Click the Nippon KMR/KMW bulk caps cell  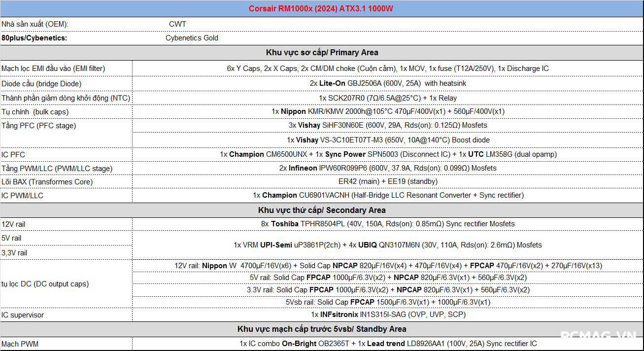(388, 111)
